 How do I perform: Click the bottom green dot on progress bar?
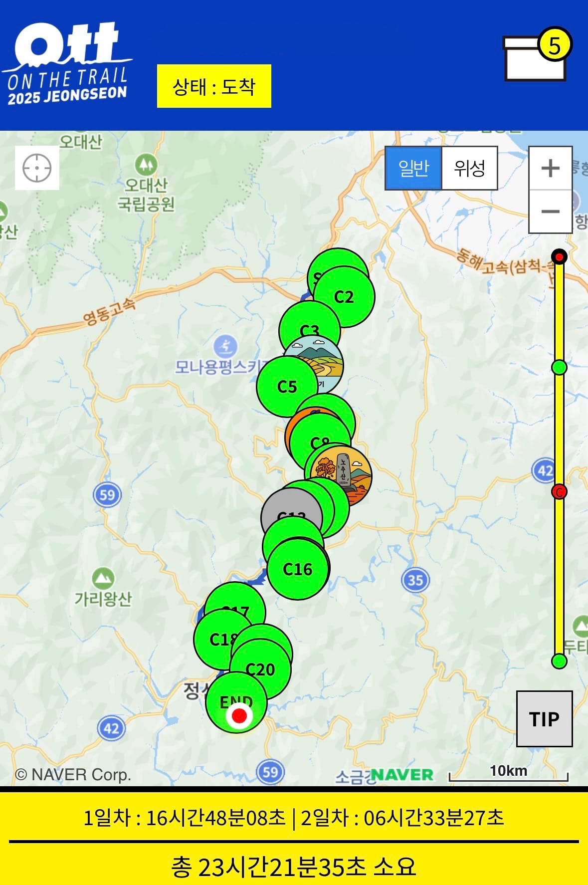pos(559,662)
